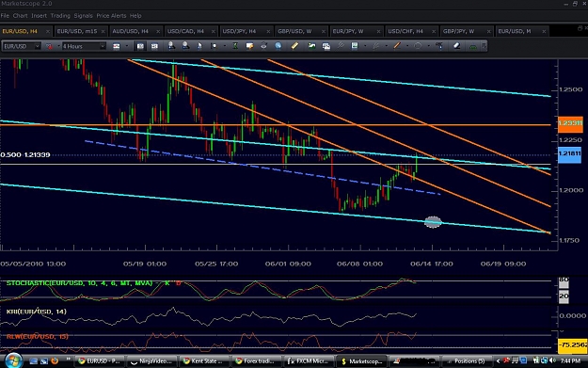The image size is (588, 368).
Task: Select the pitchfork drawing tool
Action: click(x=341, y=46)
